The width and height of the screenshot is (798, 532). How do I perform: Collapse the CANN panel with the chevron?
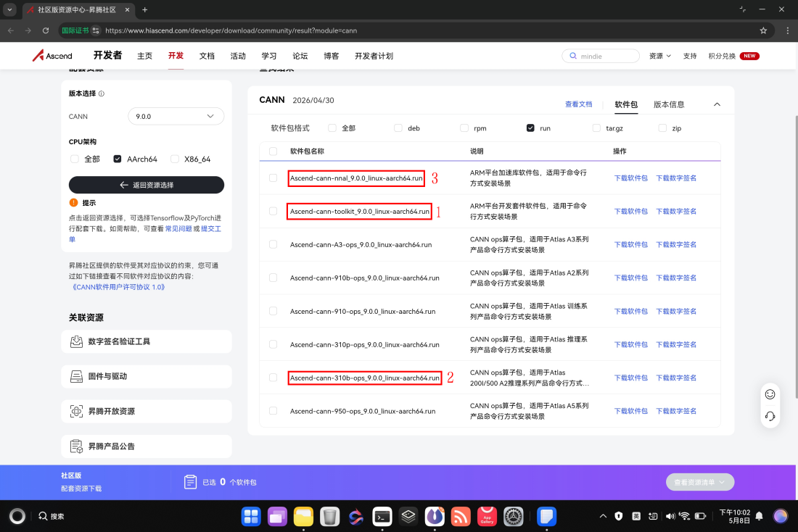[717, 104]
